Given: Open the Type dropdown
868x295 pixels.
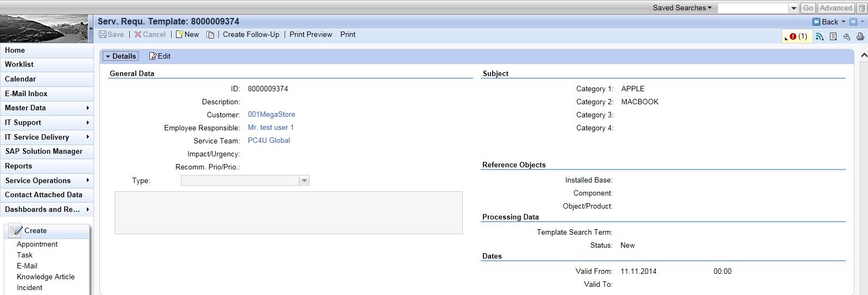Looking at the screenshot, I should click(304, 180).
